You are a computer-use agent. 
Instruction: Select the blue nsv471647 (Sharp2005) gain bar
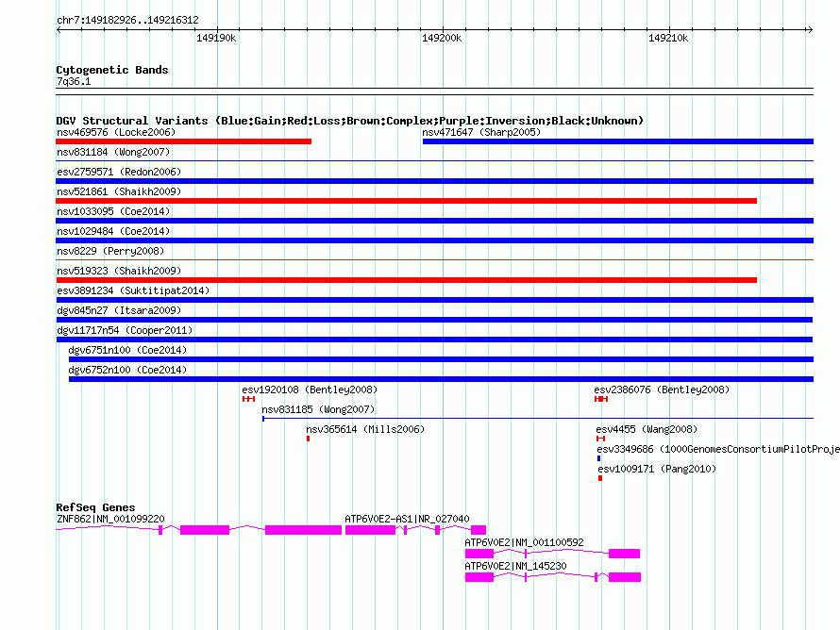coord(617,141)
